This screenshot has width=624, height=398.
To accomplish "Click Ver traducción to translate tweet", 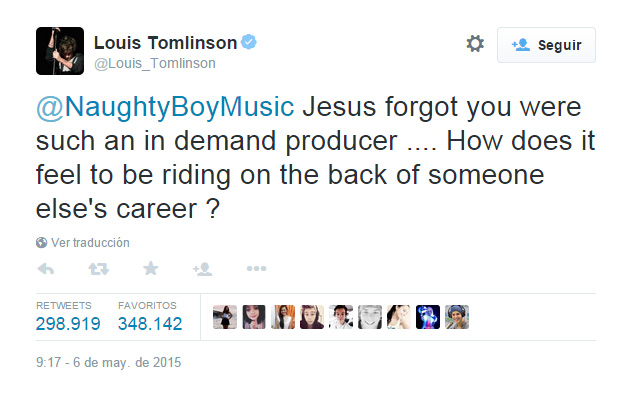I will pyautogui.click(x=90, y=243).
